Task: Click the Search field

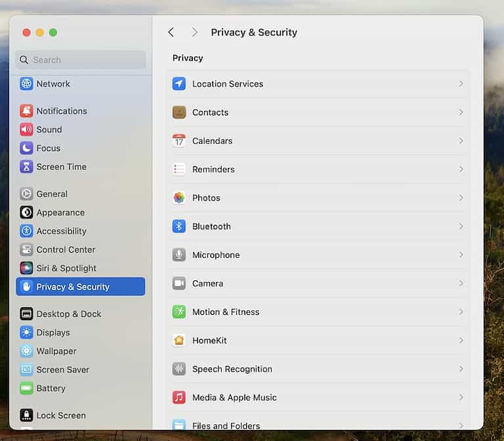Action: click(80, 60)
